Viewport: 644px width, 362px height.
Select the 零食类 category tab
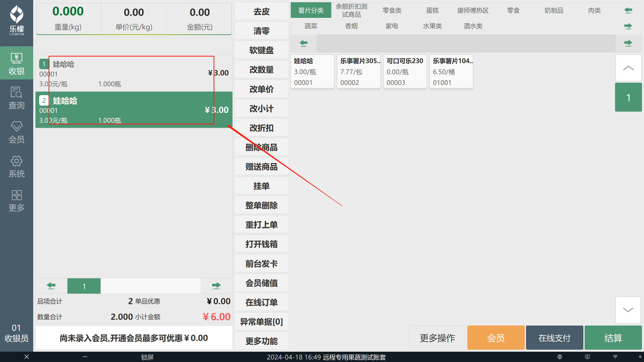(392, 10)
